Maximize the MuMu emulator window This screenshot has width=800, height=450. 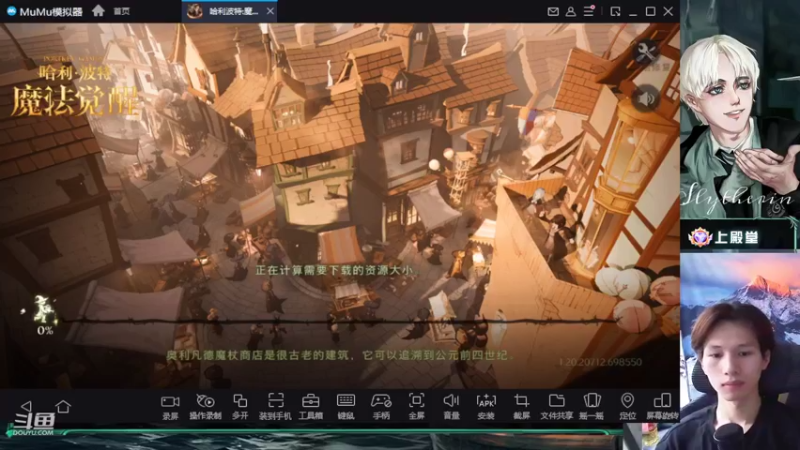651,11
